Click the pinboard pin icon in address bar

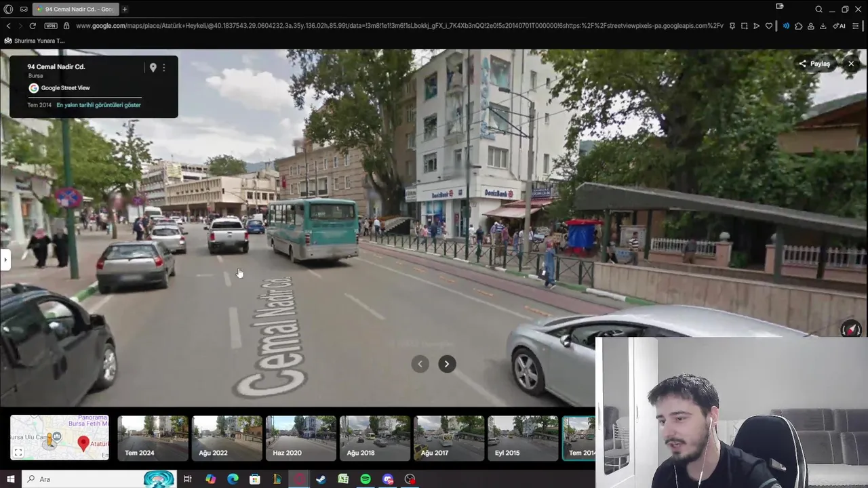[732, 26]
